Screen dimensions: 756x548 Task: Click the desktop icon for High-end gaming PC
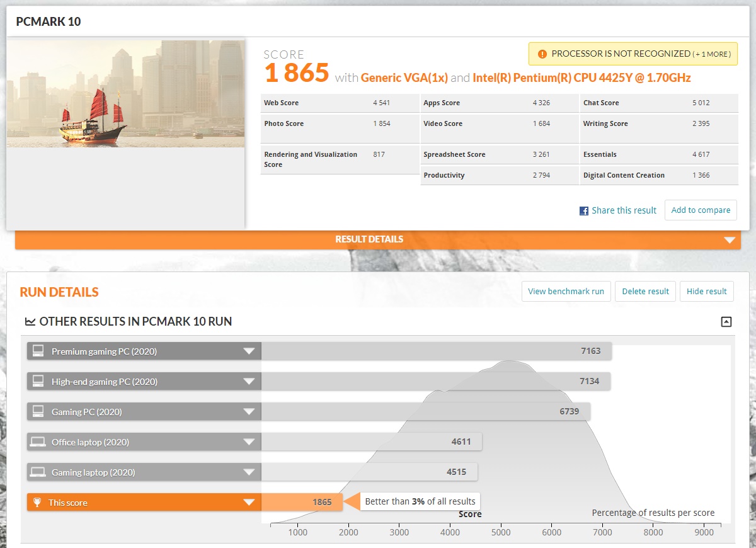38,381
